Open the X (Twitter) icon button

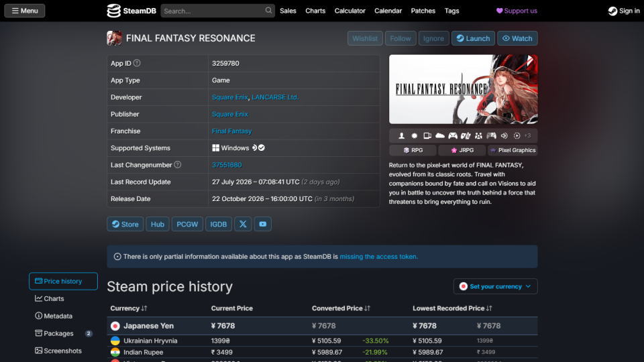tap(243, 224)
